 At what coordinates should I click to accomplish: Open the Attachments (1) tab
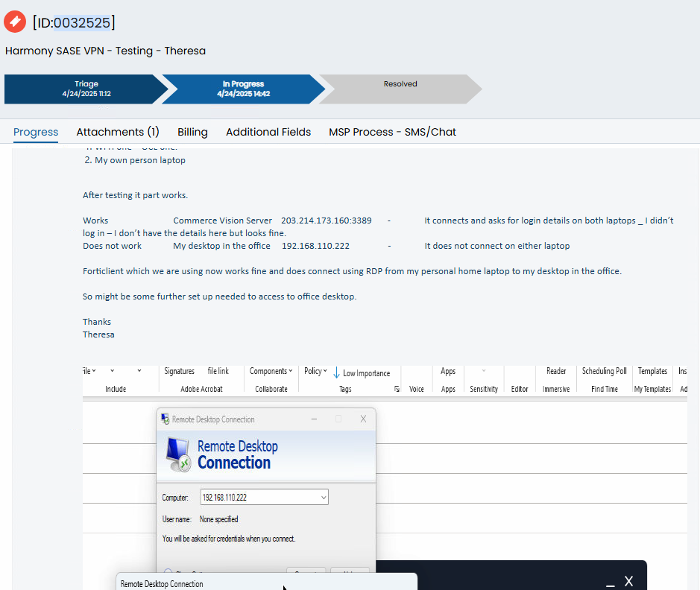pos(118,132)
